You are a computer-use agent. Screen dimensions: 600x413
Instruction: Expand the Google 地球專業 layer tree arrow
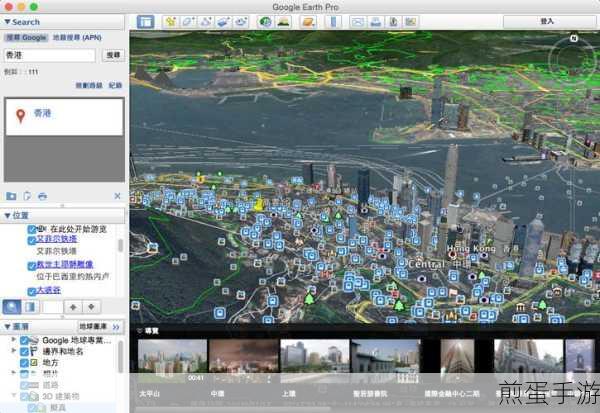pos(14,339)
